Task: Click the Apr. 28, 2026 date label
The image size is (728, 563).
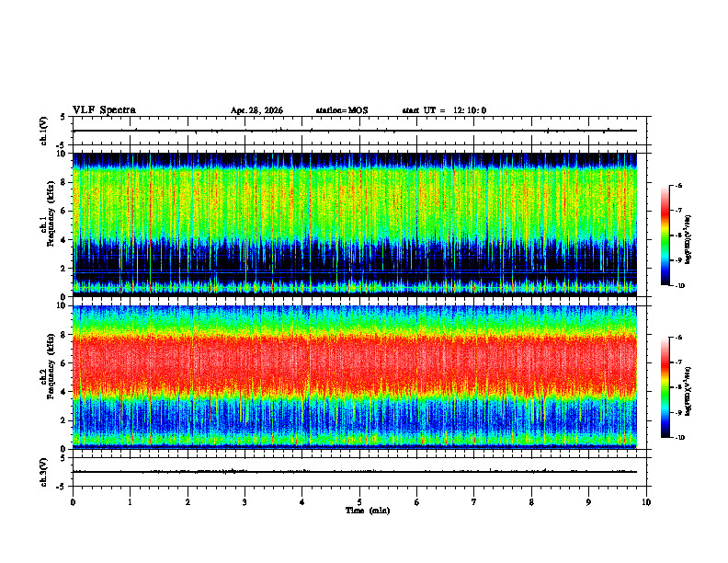Action: 256,110
